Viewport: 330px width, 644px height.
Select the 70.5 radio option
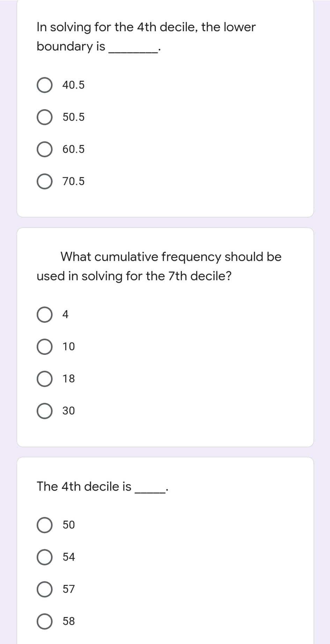(x=44, y=181)
